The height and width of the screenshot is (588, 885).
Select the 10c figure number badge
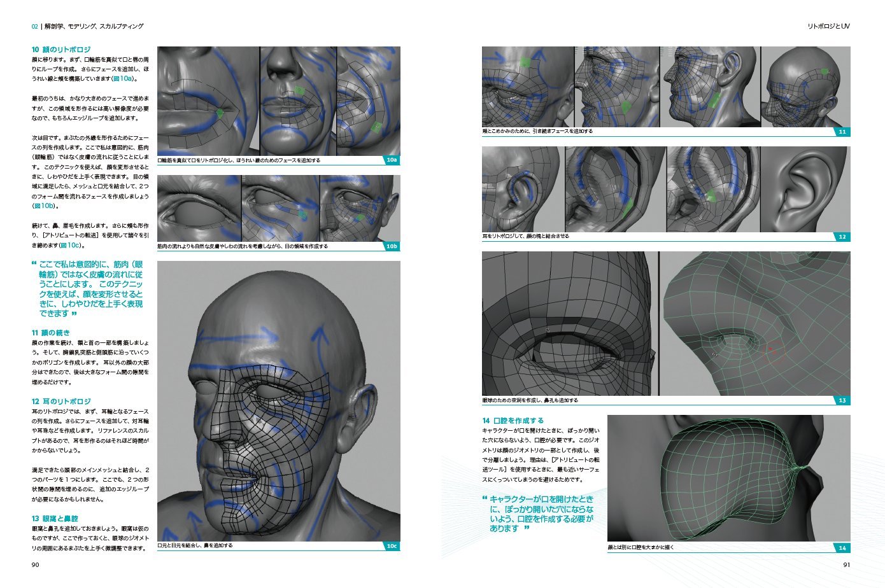[392, 546]
